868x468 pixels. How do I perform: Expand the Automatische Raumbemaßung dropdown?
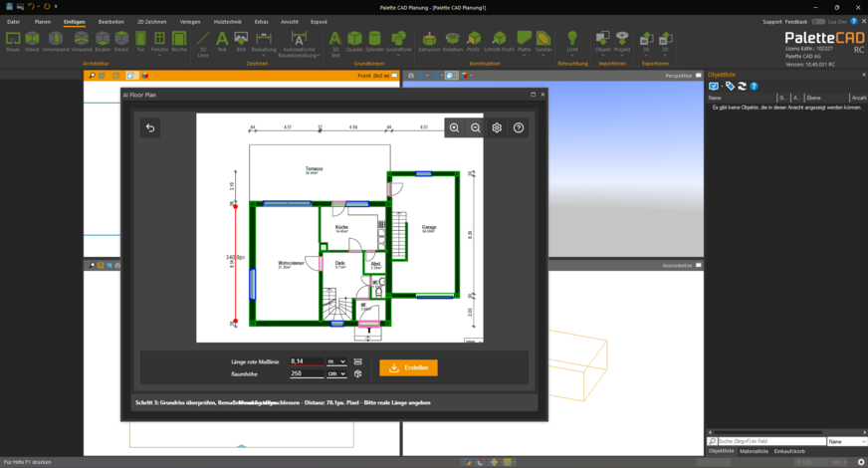(319, 56)
